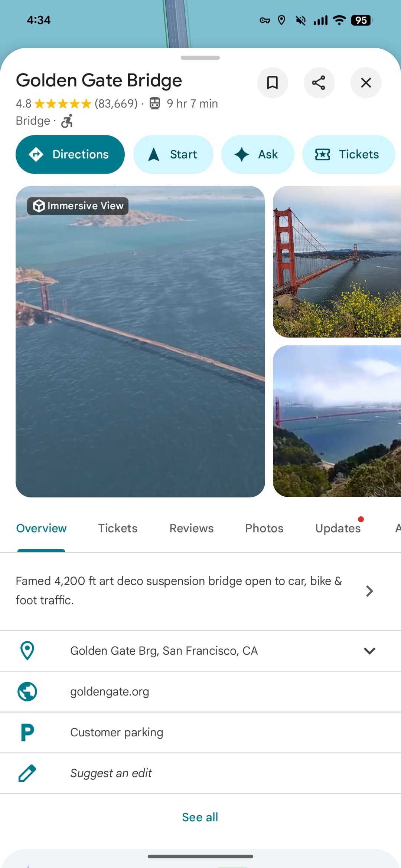This screenshot has height=868, width=401.
Task: Expand the address details dropdown arrow
Action: 369,651
